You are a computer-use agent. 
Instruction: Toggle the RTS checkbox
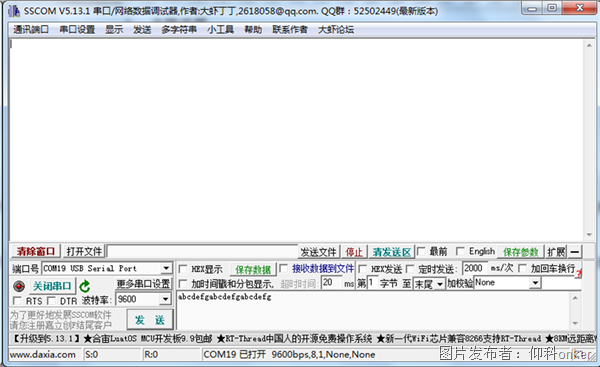pos(17,300)
